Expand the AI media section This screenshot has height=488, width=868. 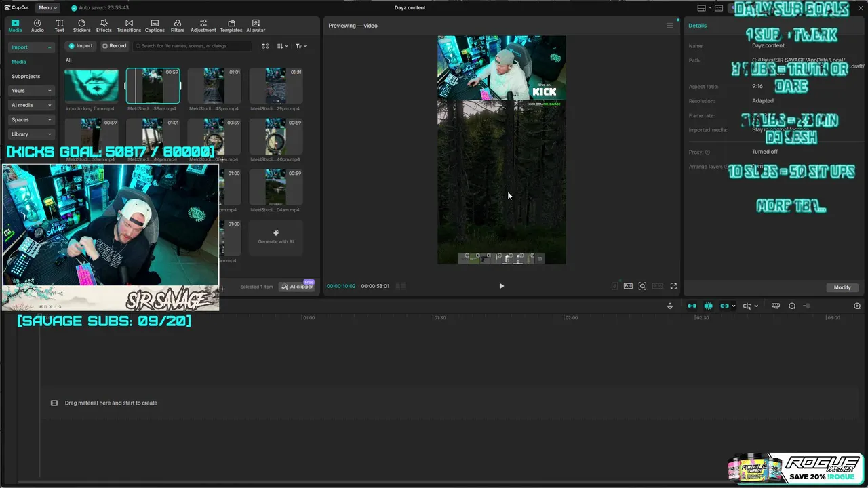31,105
